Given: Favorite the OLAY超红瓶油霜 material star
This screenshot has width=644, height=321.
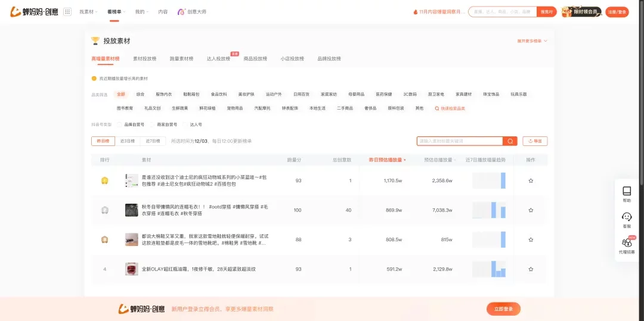Looking at the screenshot, I should (531, 269).
